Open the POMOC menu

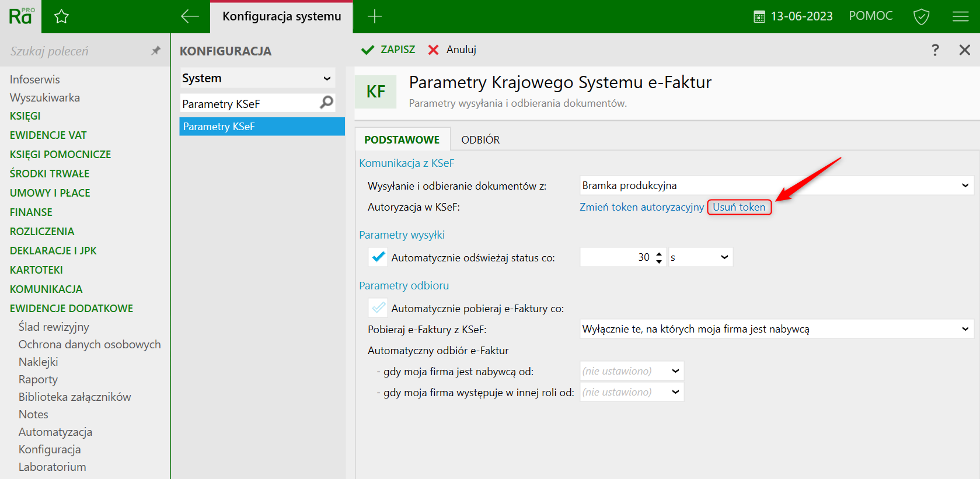[x=871, y=16]
